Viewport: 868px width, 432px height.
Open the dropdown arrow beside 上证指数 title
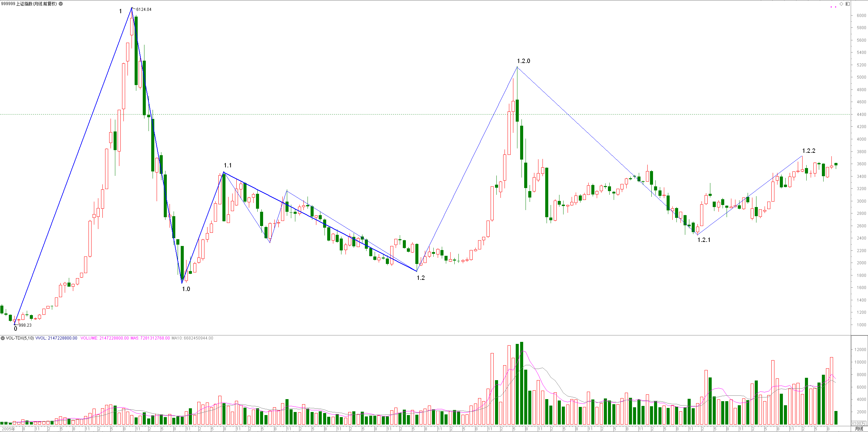click(61, 4)
